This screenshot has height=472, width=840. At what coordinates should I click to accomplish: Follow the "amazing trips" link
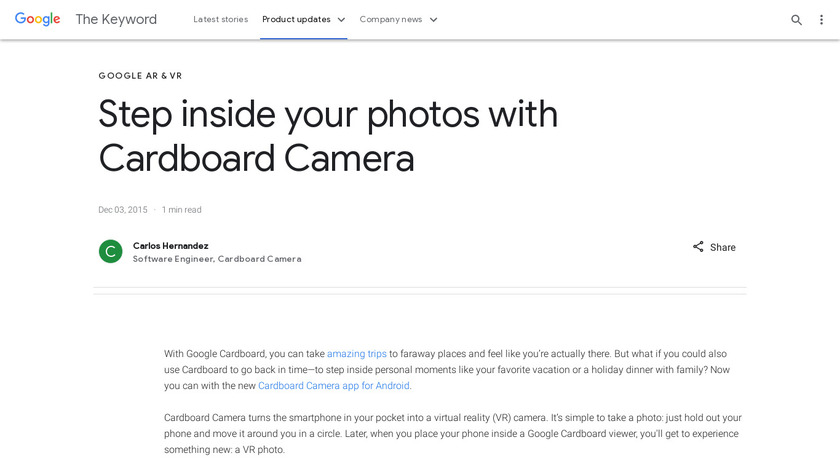pos(356,354)
